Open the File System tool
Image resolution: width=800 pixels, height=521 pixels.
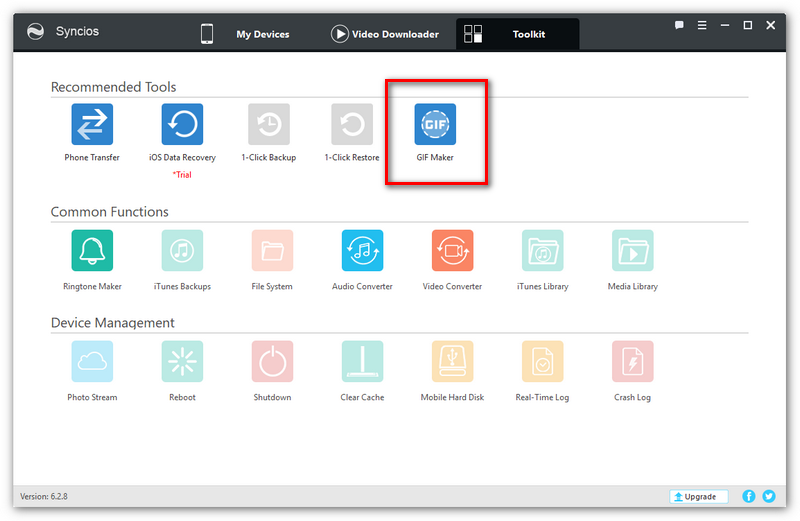click(x=272, y=251)
